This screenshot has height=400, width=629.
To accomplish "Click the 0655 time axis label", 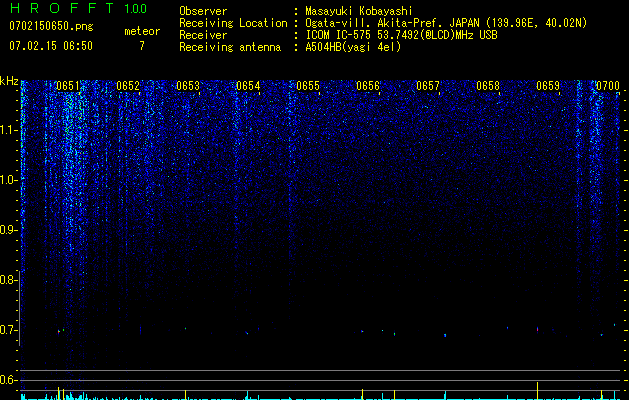I will click(x=308, y=86).
